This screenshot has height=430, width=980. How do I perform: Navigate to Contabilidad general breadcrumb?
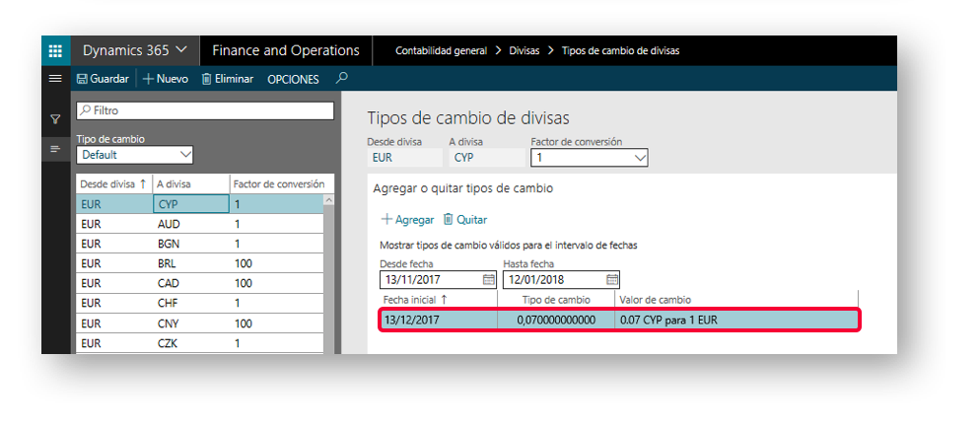click(x=442, y=51)
